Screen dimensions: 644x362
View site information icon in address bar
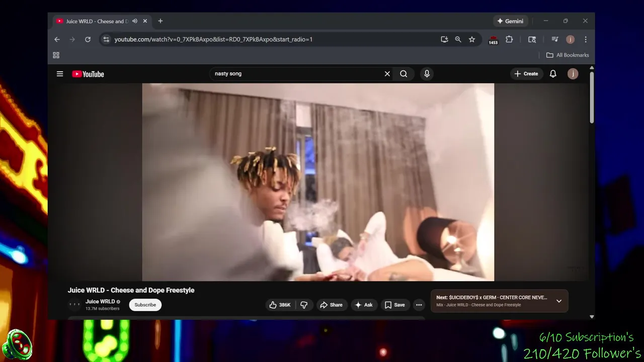(x=106, y=39)
